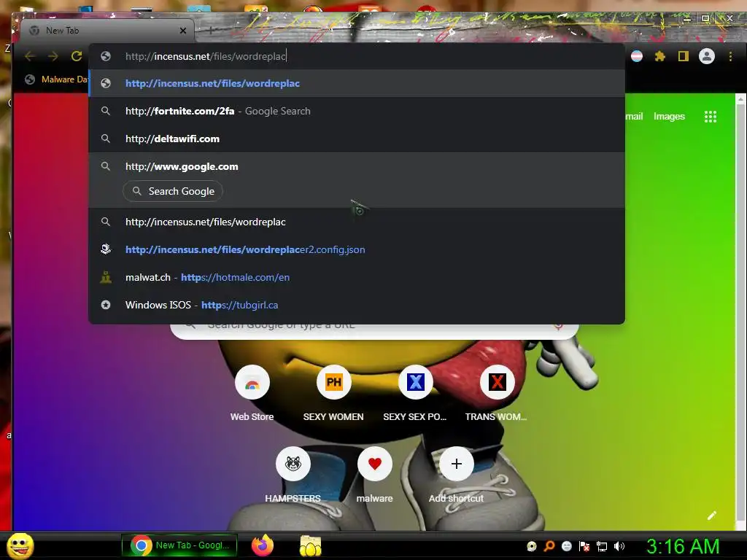Open the folder icon on taskbar

[x=311, y=545]
